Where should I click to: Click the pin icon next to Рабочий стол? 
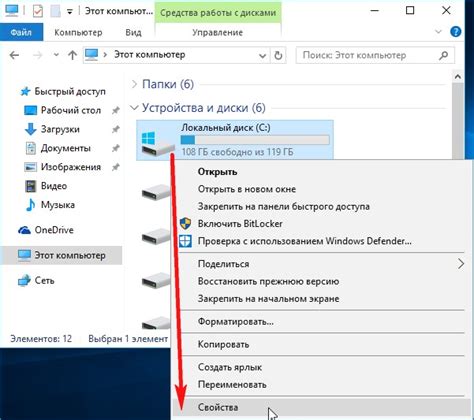coord(115,110)
